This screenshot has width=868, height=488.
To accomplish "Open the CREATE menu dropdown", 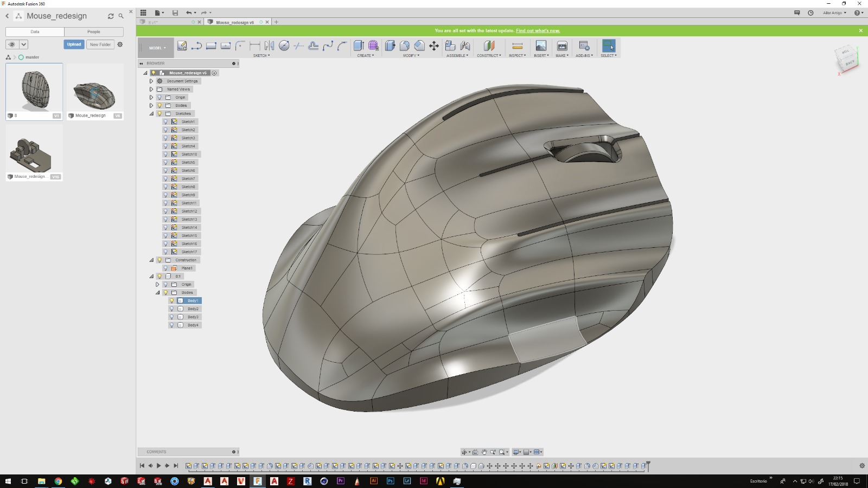I will [x=366, y=55].
